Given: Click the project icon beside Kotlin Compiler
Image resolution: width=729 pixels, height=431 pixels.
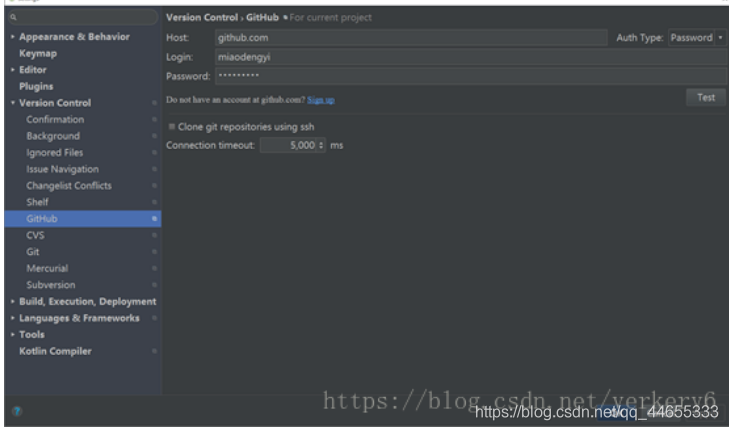Looking at the screenshot, I should [x=154, y=351].
